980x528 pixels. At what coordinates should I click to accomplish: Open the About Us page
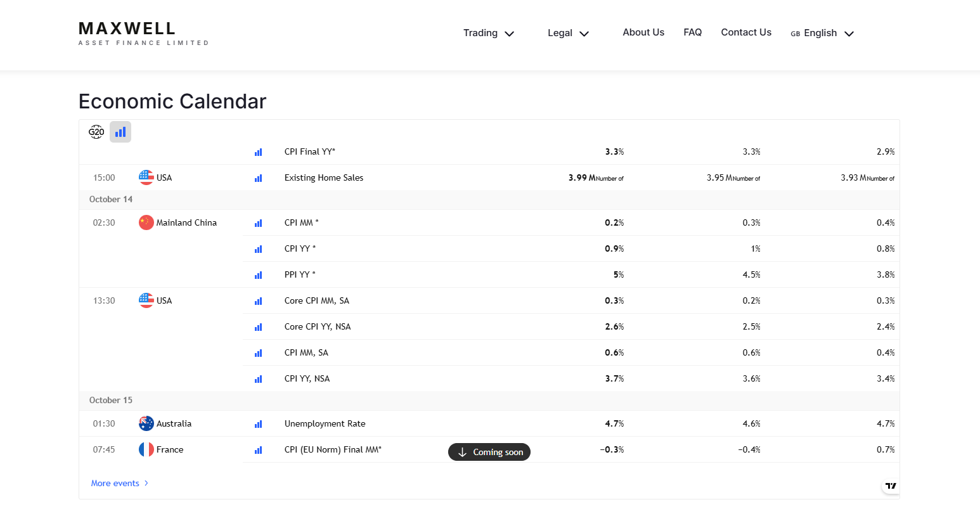[x=643, y=32]
